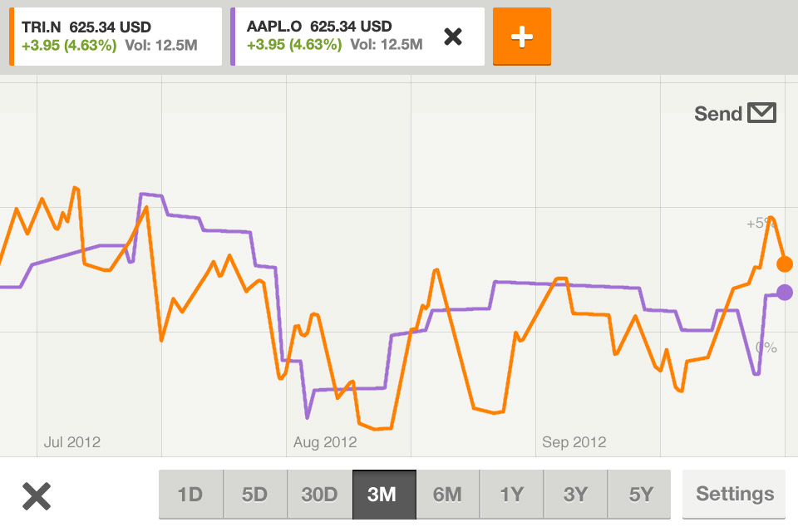Tap the orange plus add-symbol button
Image resolution: width=798 pixels, height=532 pixels.
point(521,37)
